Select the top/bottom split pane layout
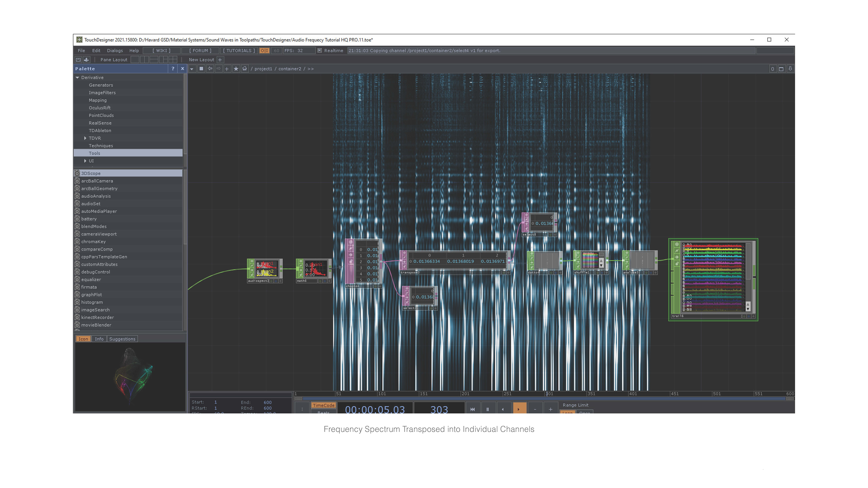 [154, 60]
